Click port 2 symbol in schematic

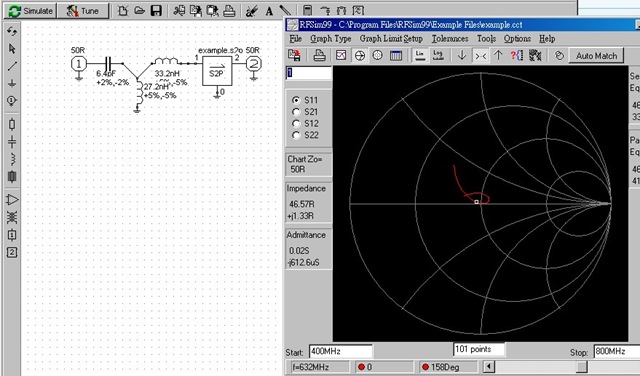click(x=253, y=64)
